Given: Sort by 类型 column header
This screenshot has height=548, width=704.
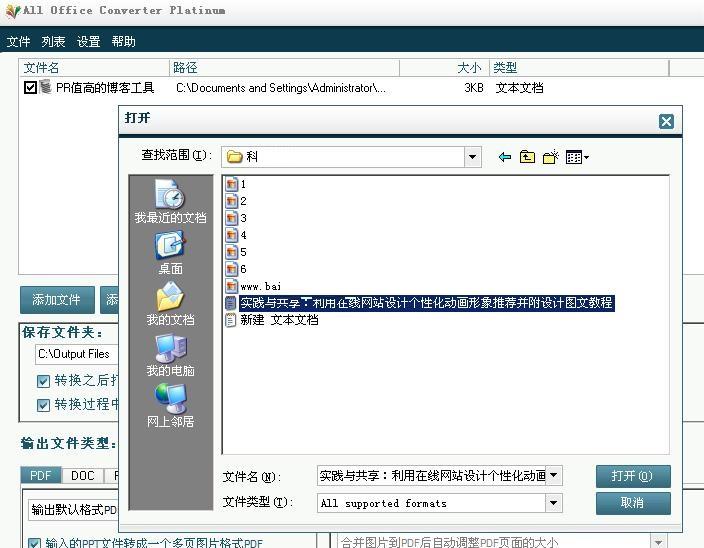Looking at the screenshot, I should point(579,68).
